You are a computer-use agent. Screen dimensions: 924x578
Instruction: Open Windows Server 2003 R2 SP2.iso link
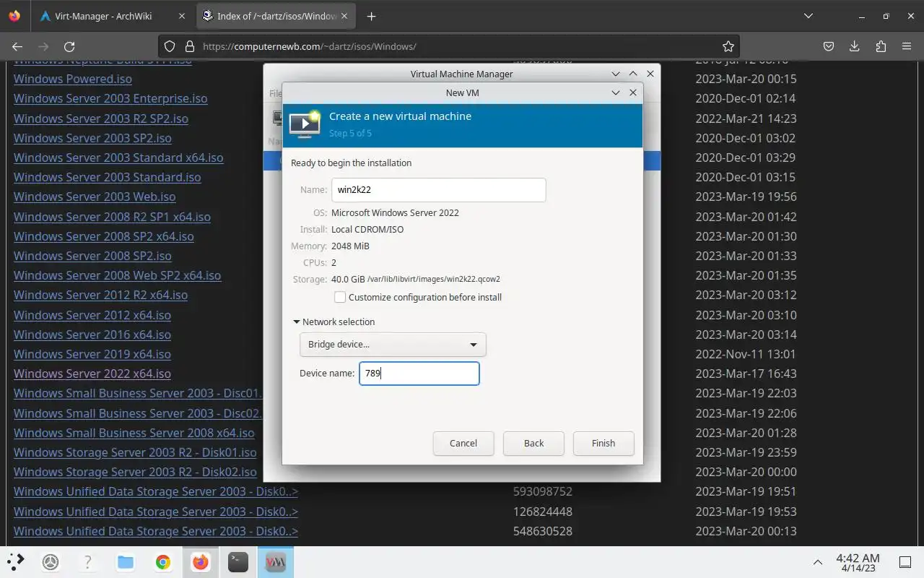point(101,118)
